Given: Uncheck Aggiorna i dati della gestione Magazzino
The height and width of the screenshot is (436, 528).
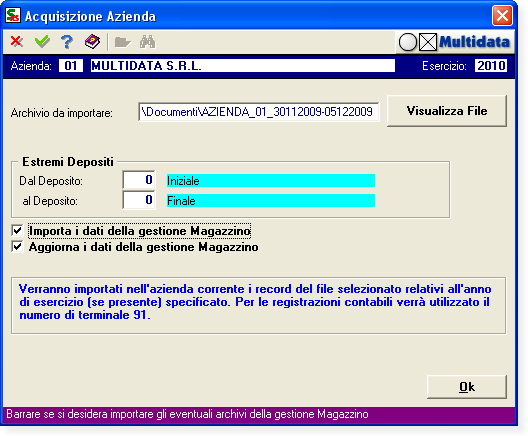Looking at the screenshot, I should [18, 247].
